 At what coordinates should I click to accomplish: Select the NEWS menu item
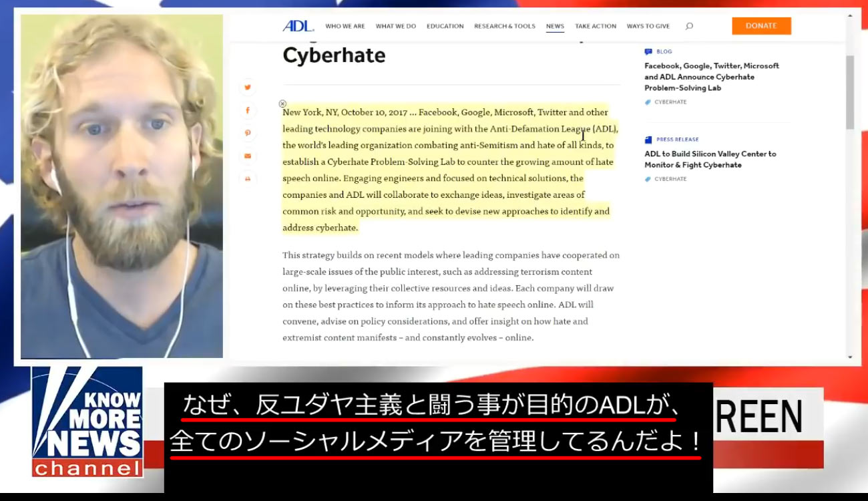[555, 26]
